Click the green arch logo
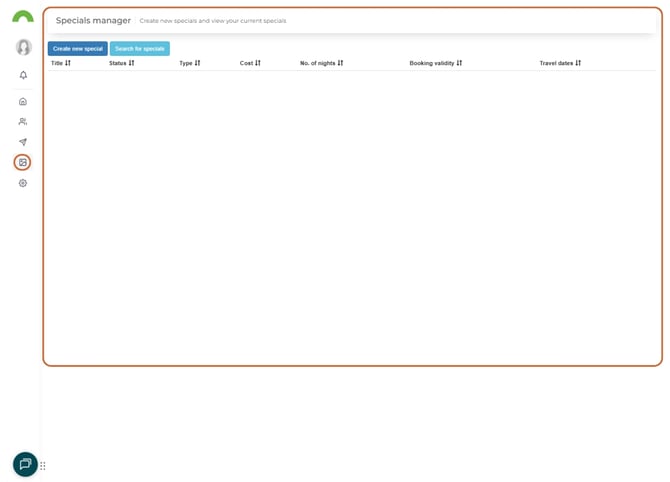The width and height of the screenshot is (670, 482). [22, 17]
